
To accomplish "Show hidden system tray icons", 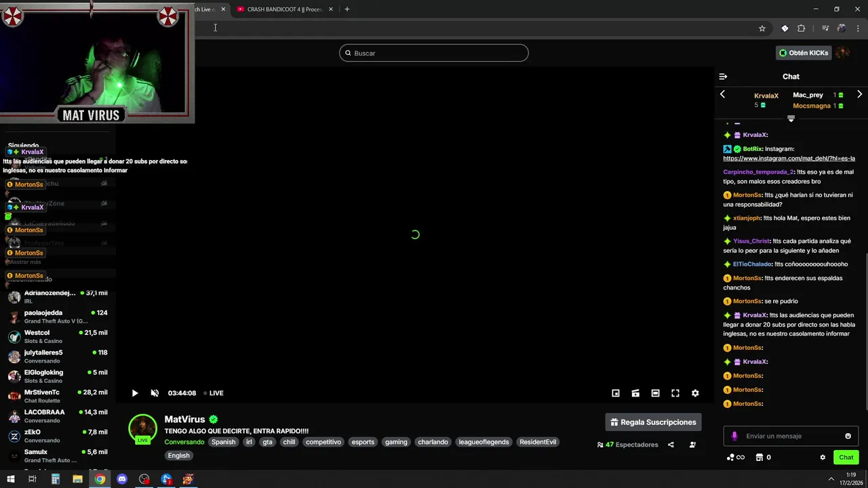I will [x=831, y=479].
